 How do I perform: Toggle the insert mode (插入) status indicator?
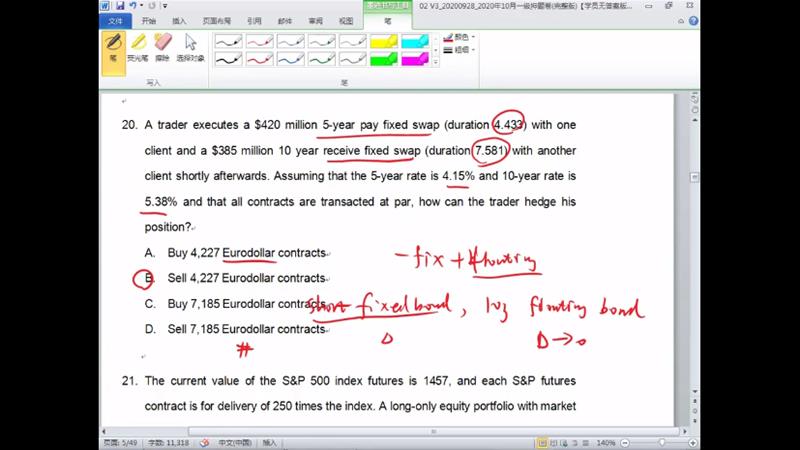[270, 442]
